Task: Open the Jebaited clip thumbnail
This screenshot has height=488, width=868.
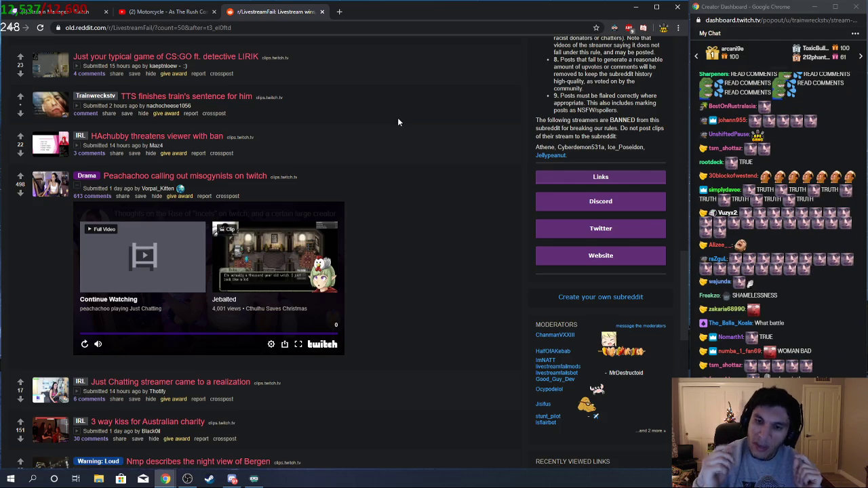Action: coord(275,257)
